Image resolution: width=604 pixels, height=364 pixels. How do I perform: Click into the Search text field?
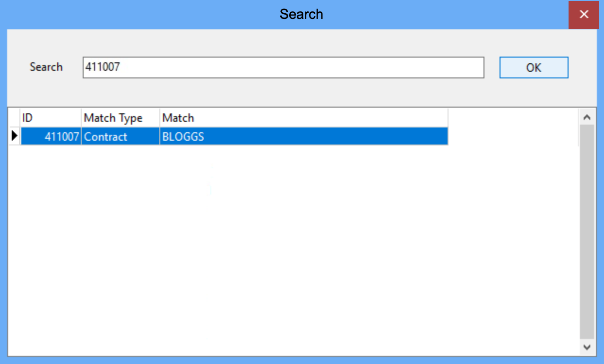283,68
